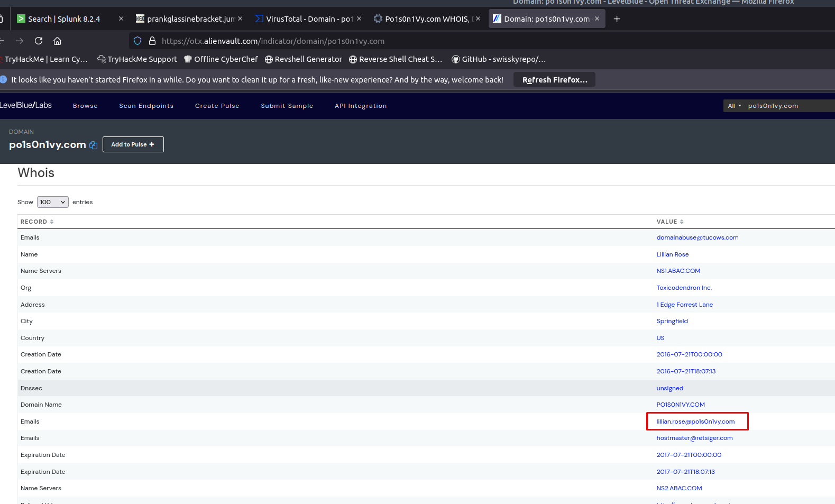The width and height of the screenshot is (835, 504).
Task: Open Create Pulse menu item
Action: [x=217, y=106]
